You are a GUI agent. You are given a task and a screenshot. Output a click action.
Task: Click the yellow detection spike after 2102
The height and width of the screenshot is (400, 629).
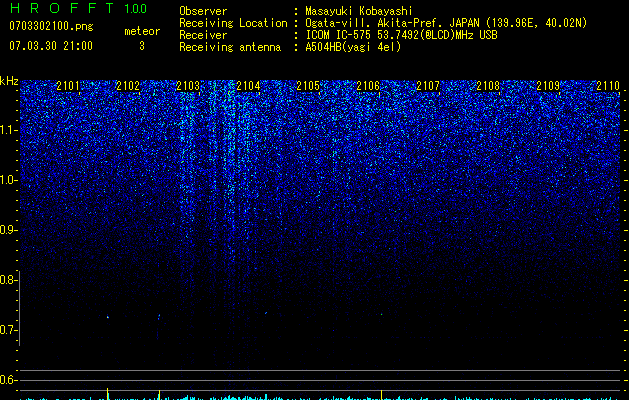point(160,395)
